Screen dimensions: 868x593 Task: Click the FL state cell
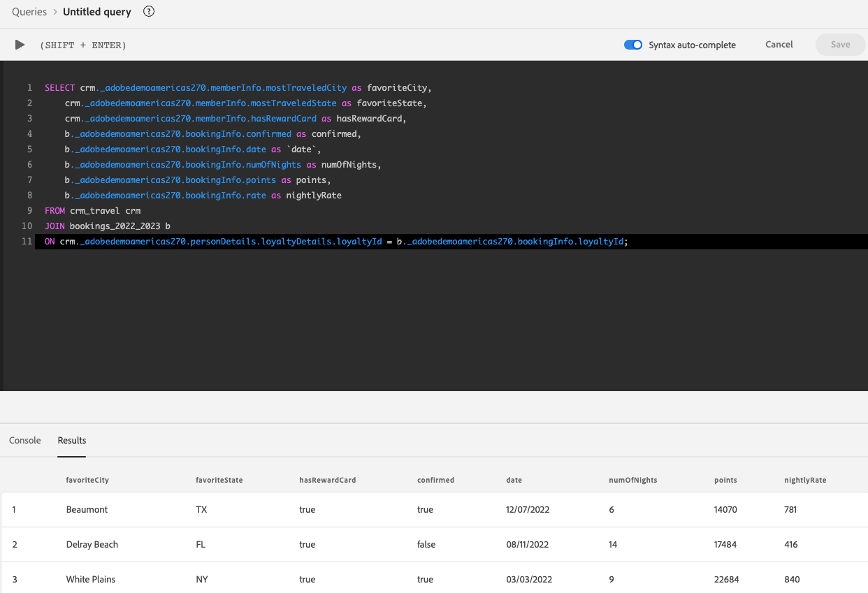pos(201,545)
